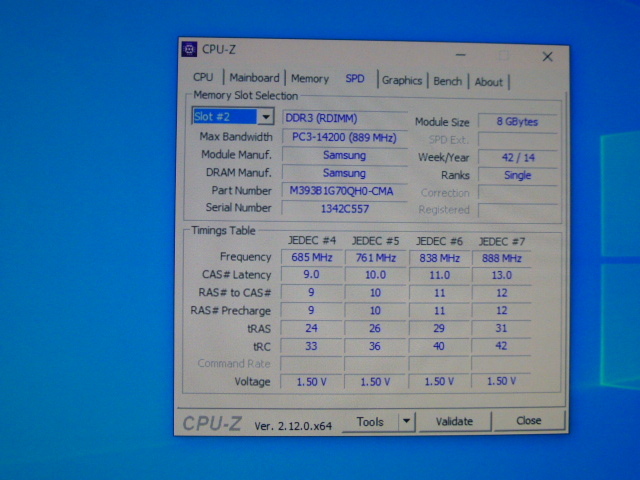Click the PC3-14200 (889 MHz) bandwidth value
This screenshot has height=480, width=640.
(344, 137)
